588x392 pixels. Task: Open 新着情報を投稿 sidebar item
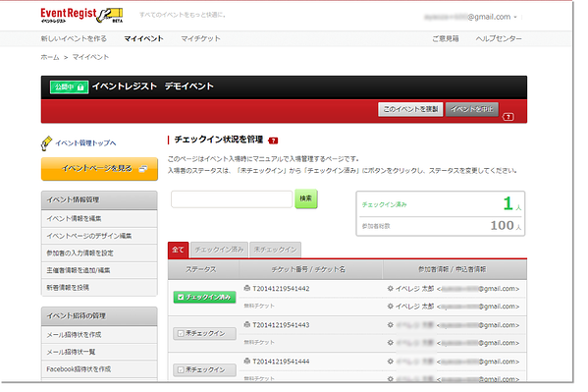click(99, 288)
